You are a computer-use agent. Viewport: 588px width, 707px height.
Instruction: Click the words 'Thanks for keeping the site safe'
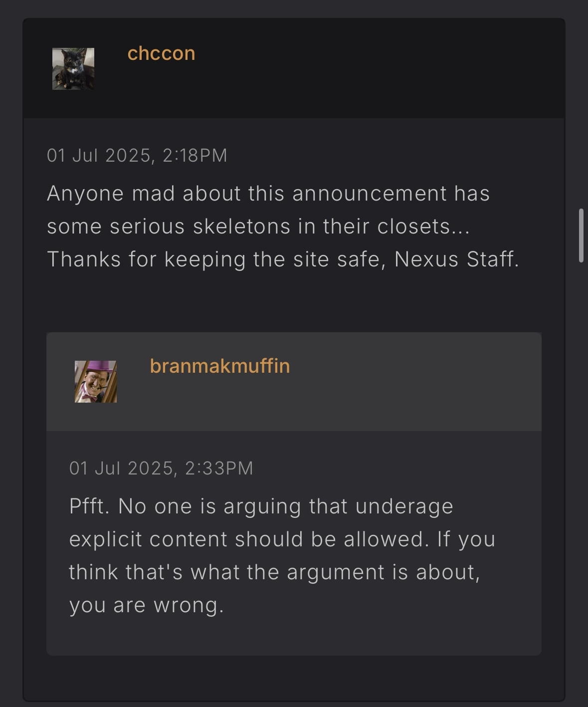pos(213,259)
